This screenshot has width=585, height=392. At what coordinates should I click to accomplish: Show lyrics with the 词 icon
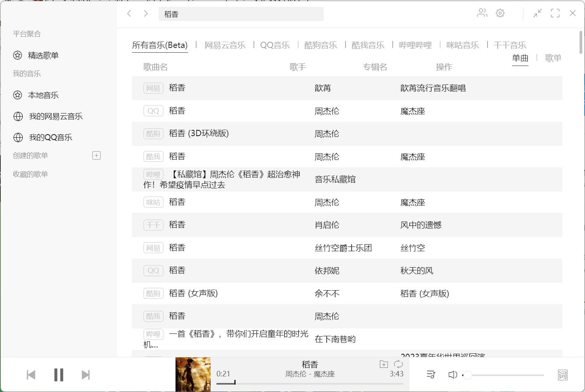pos(562,375)
